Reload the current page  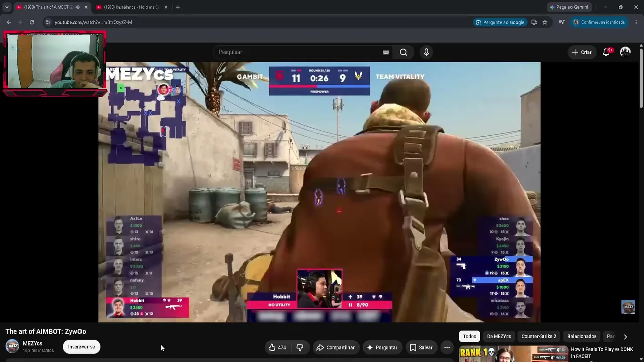point(32,22)
